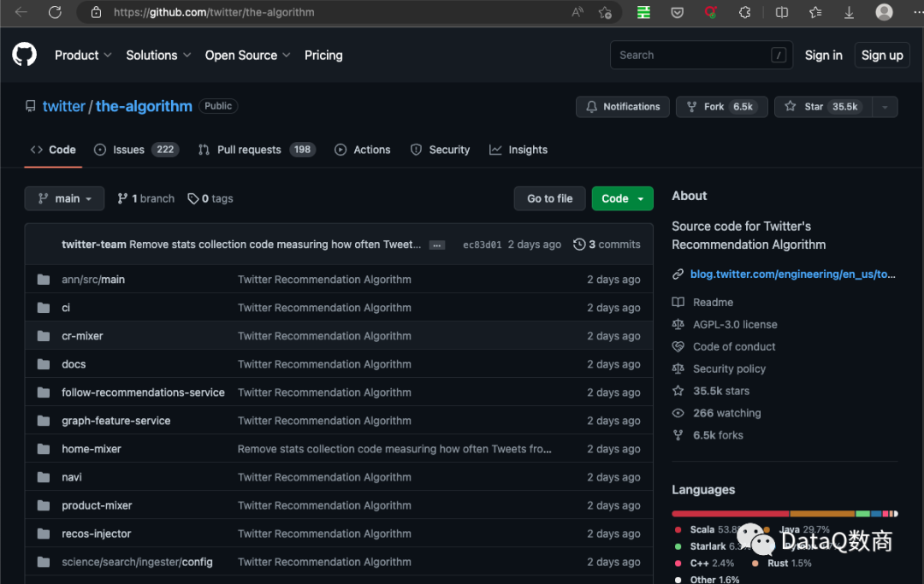The image size is (924, 584).
Task: Click folder icon for navi row
Action: coord(44,477)
